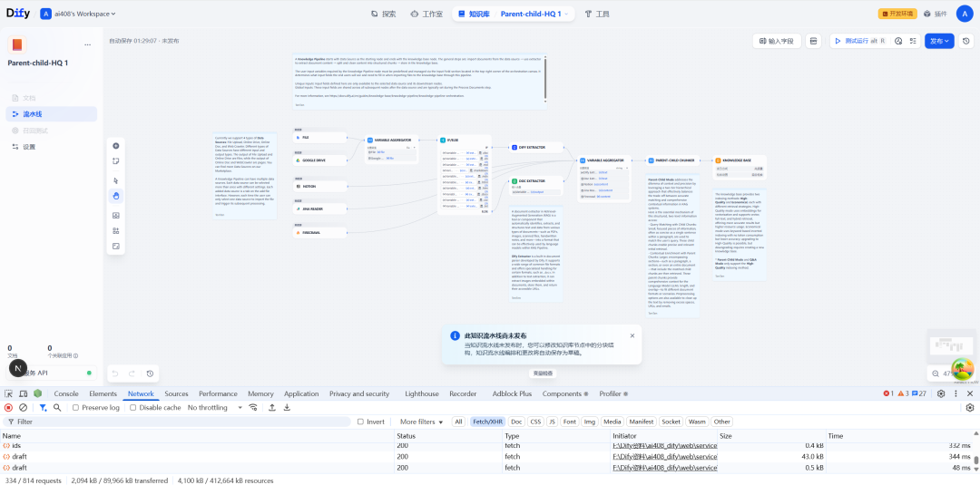980x485 pixels.
Task: Open network conditions wifi icon
Action: [253, 408]
